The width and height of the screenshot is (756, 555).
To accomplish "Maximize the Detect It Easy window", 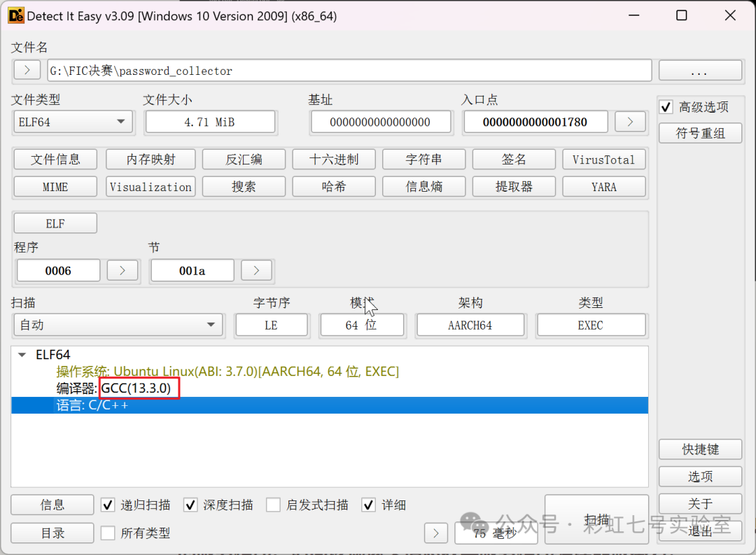I will (682, 16).
